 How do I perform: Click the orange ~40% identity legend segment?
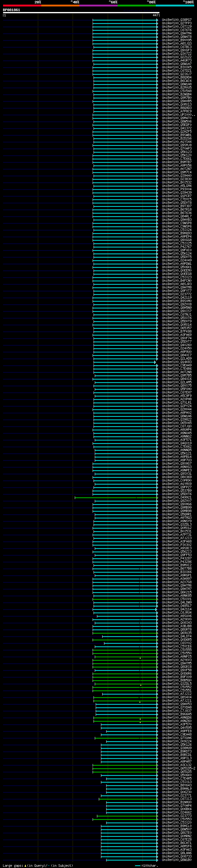pyautogui.click(x=60, y=6)
